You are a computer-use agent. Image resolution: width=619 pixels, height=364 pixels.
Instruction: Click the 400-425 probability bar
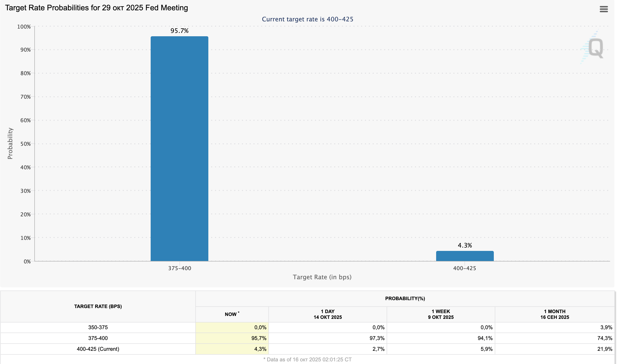tap(464, 256)
